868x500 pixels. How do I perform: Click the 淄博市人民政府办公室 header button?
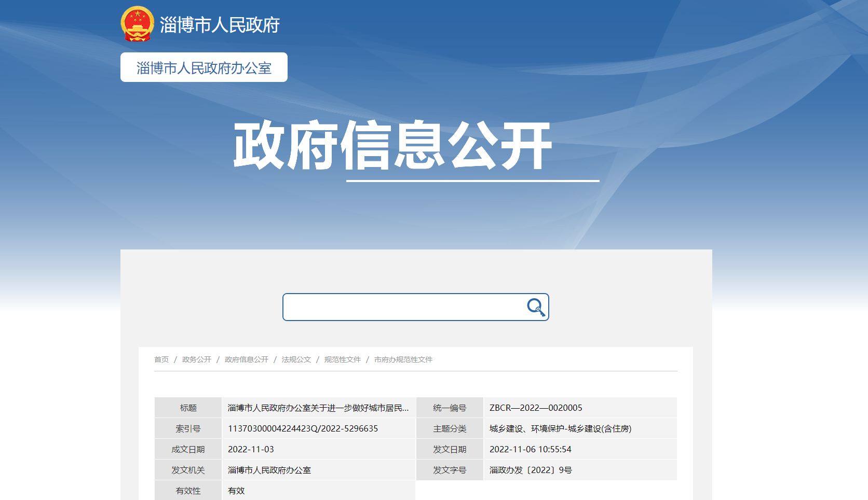(204, 67)
